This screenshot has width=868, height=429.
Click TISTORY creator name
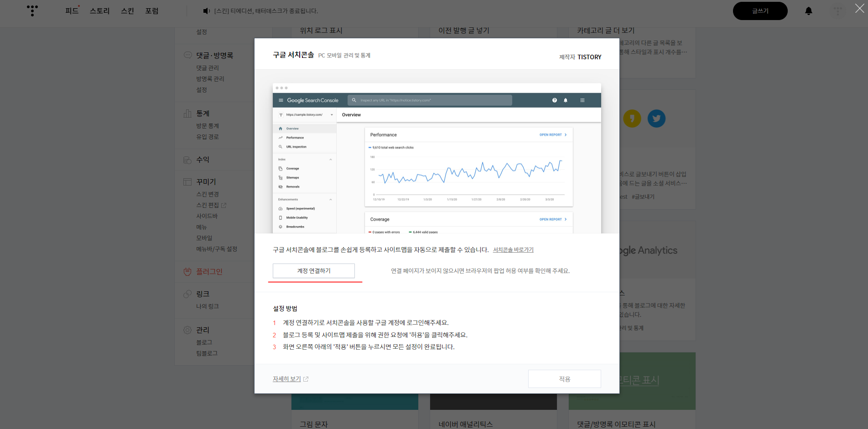[x=589, y=57]
